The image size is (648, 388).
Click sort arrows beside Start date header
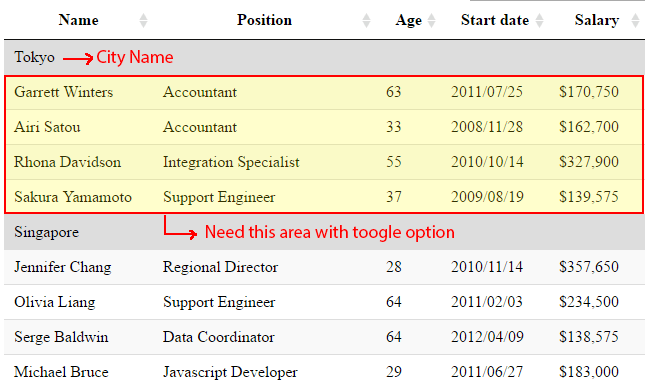click(539, 20)
